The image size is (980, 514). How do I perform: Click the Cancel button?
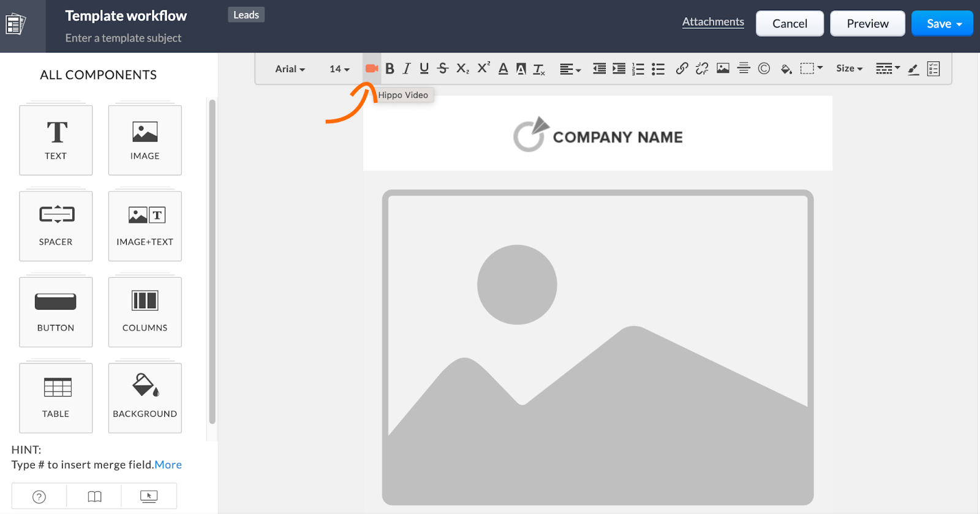point(790,23)
